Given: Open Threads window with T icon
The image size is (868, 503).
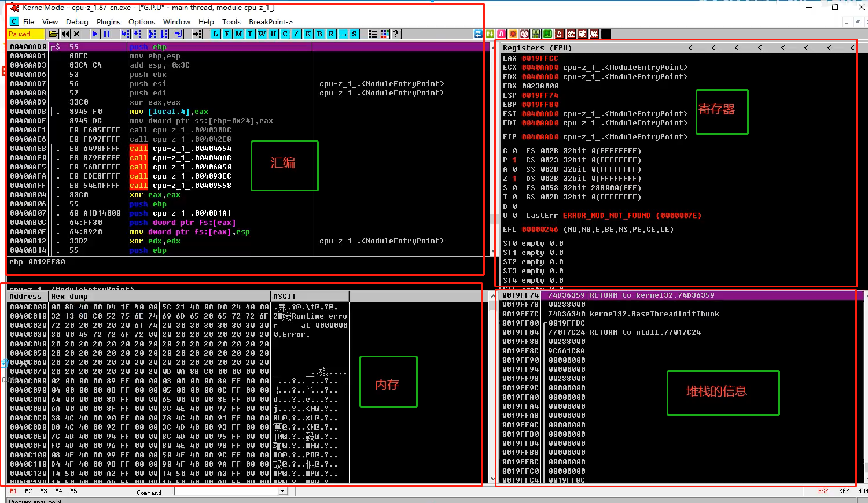Looking at the screenshot, I should (x=250, y=34).
